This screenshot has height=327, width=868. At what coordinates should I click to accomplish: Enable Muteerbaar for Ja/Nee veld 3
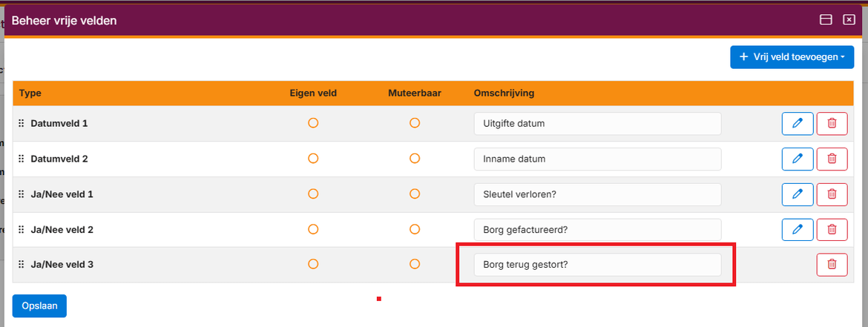(x=415, y=264)
